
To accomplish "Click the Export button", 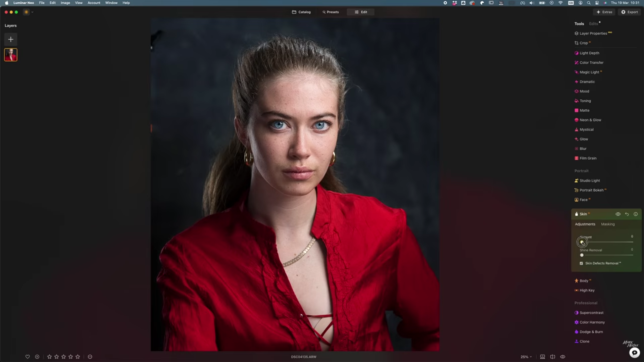I will point(629,12).
